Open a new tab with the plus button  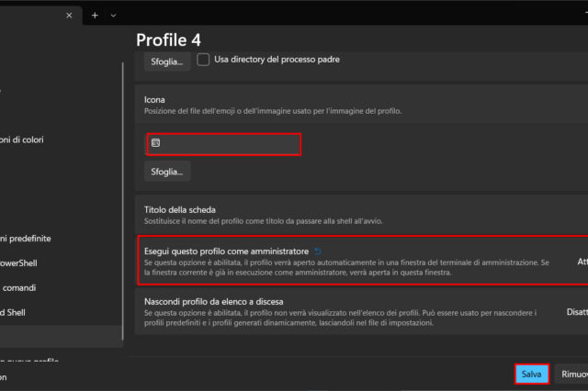point(95,16)
